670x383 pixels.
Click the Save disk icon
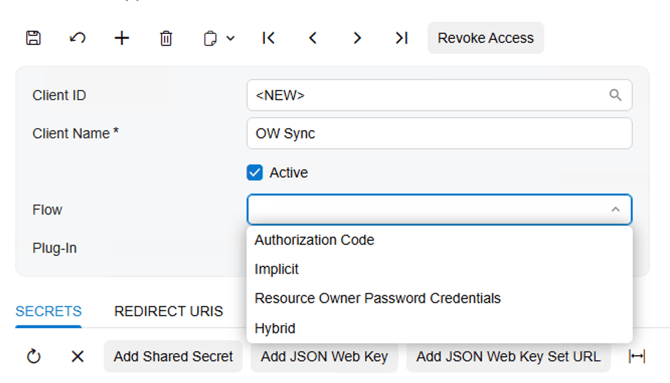pos(33,38)
